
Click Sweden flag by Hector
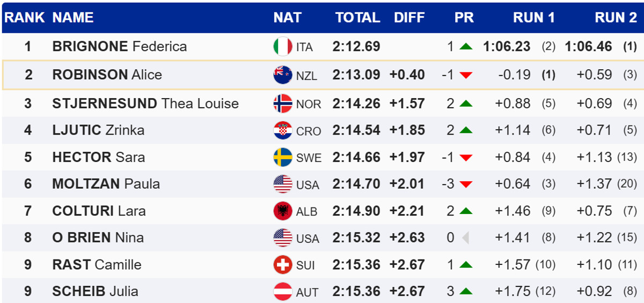point(283,157)
